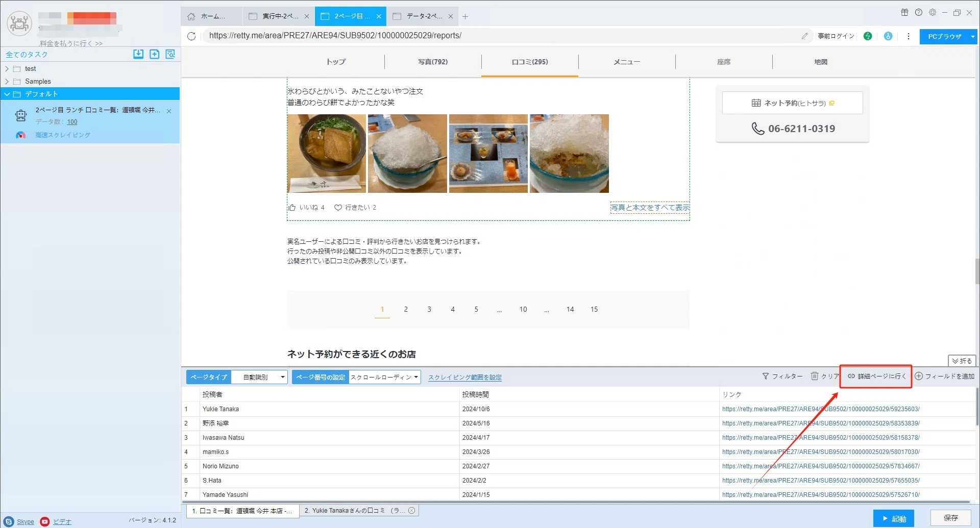Click 詳細ページに行く button

[x=876, y=376]
